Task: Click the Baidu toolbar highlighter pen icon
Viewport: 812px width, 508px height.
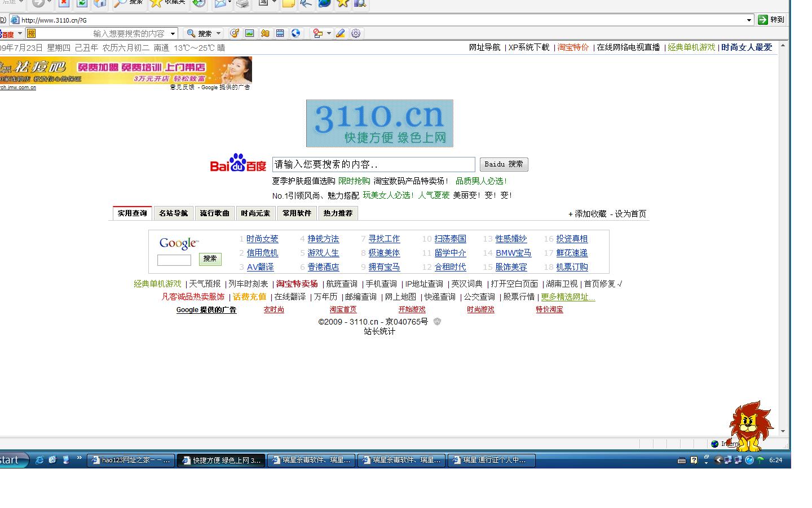Action: point(341,33)
